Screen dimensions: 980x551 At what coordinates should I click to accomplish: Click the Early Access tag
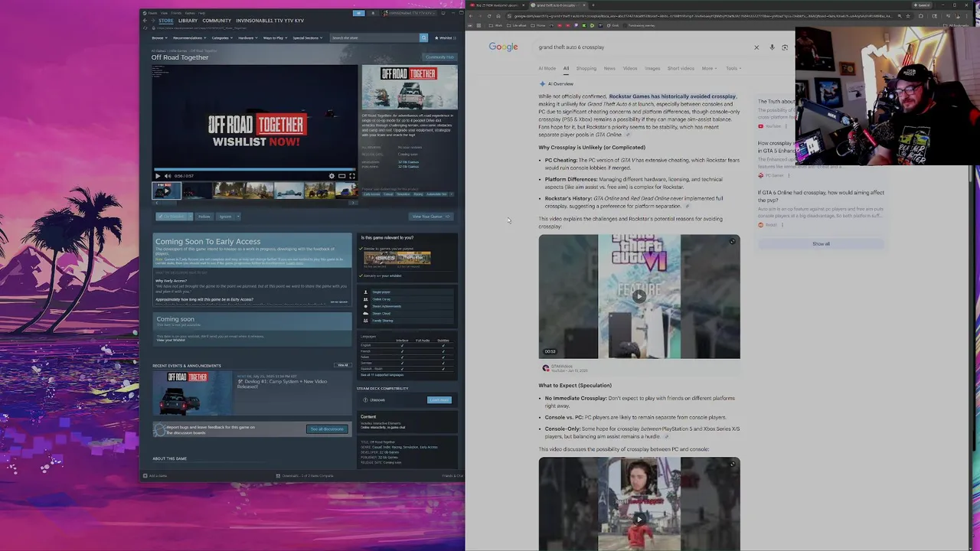tap(371, 194)
